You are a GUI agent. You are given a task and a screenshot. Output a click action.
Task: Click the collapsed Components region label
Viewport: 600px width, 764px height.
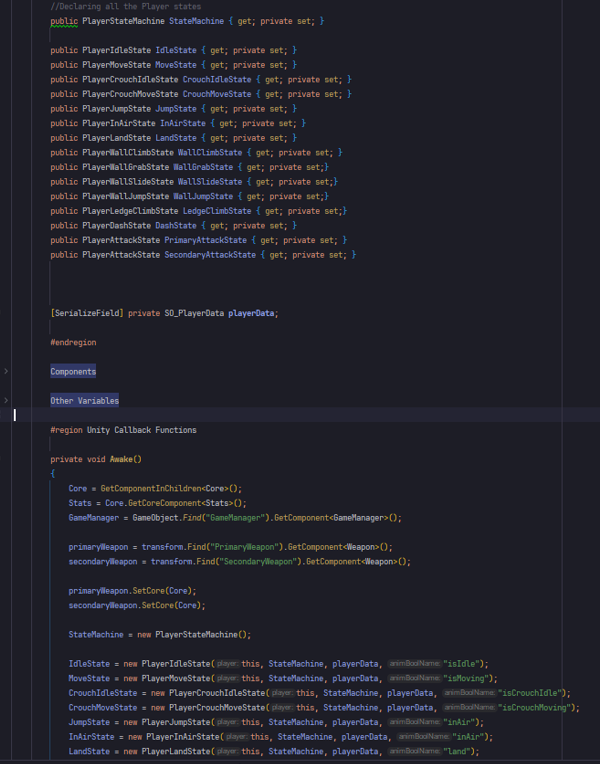(x=73, y=371)
